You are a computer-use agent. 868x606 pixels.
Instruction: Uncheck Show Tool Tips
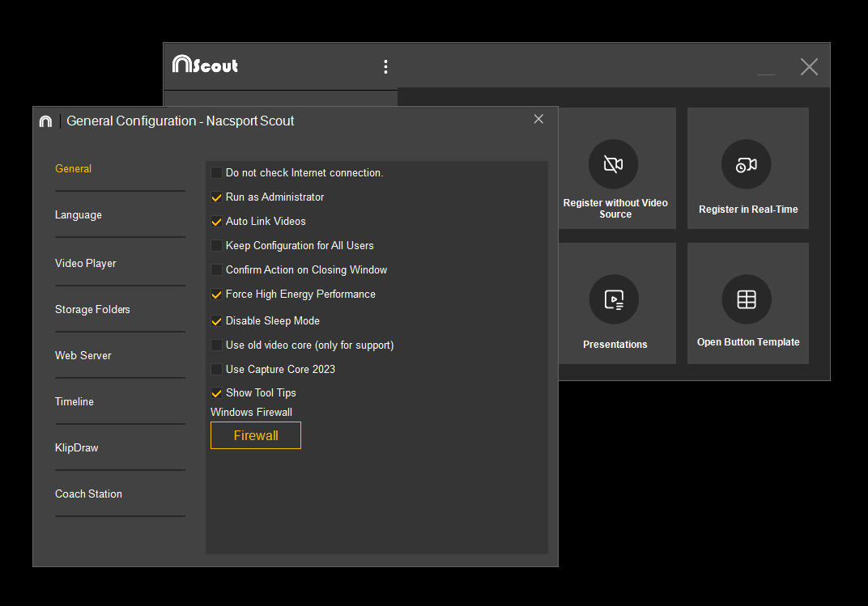(x=216, y=393)
